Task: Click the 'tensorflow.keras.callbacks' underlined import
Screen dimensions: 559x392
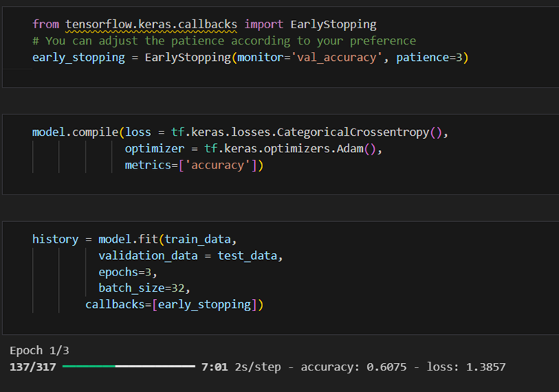Action: click(x=151, y=24)
